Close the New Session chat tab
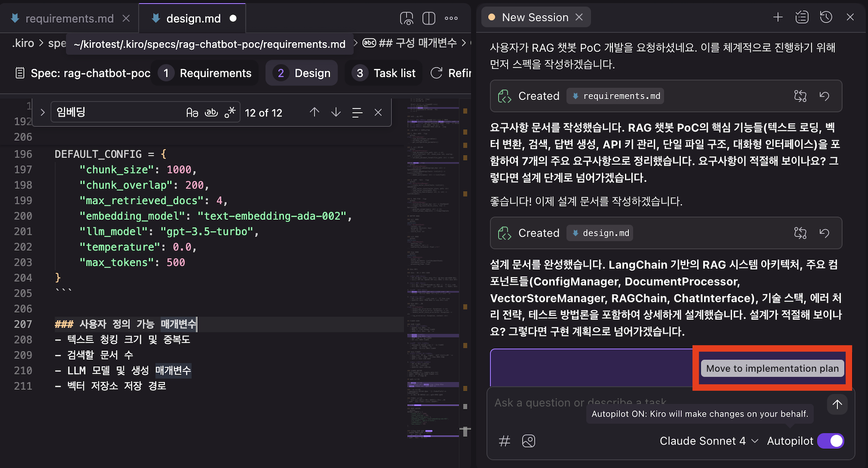Image resolution: width=868 pixels, height=468 pixels. [579, 17]
